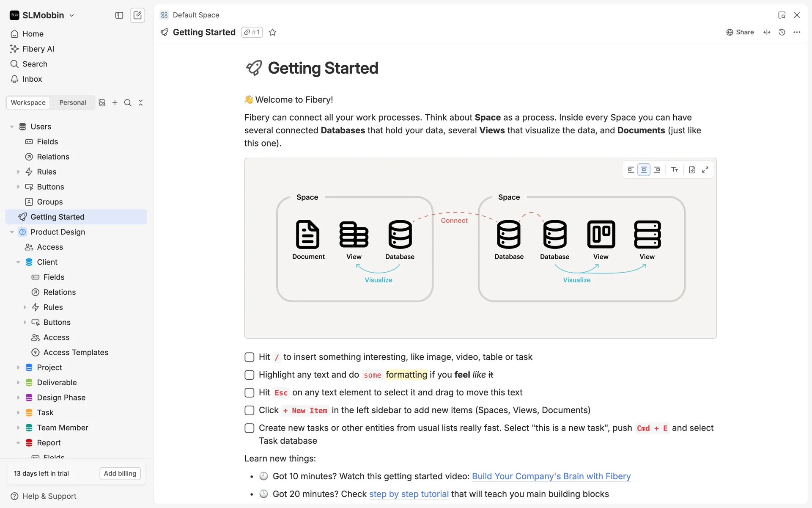Open 'step by step tutorial' link
The image size is (812, 508).
tap(409, 494)
